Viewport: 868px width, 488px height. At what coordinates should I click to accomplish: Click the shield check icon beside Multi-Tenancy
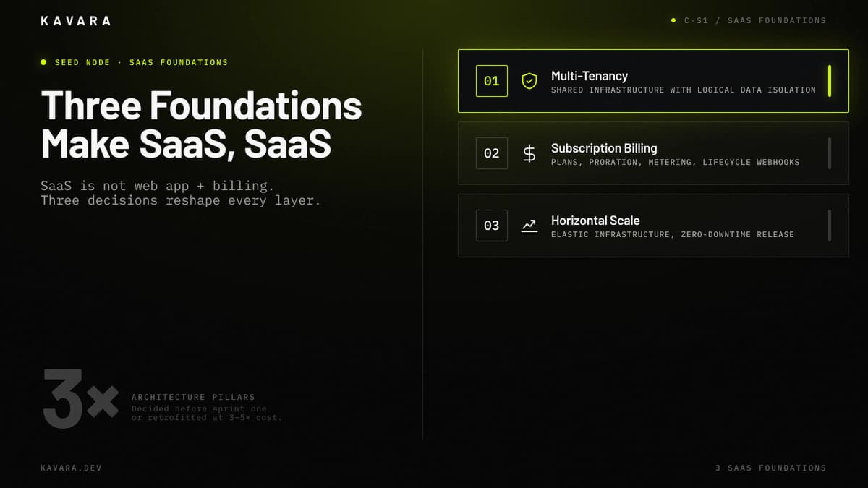pyautogui.click(x=529, y=81)
